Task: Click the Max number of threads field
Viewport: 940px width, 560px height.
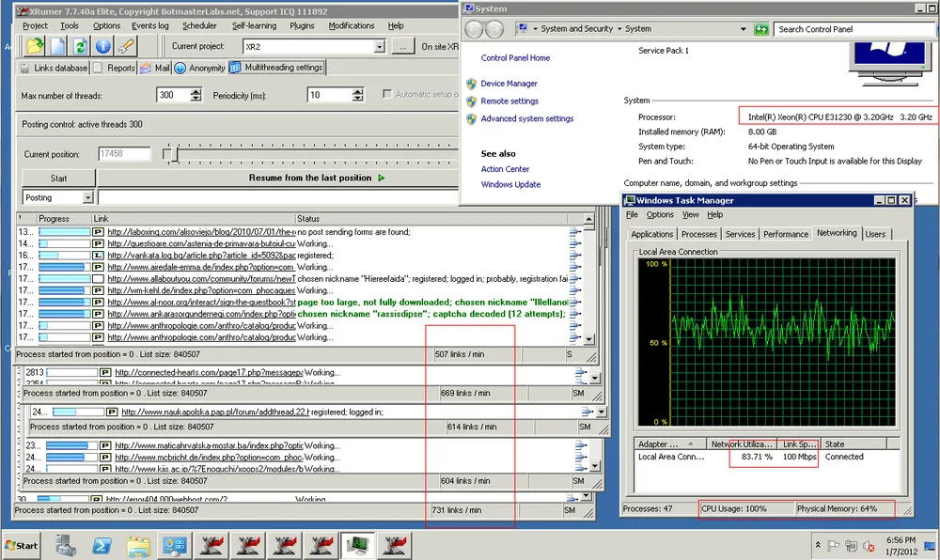Action: pyautogui.click(x=173, y=95)
